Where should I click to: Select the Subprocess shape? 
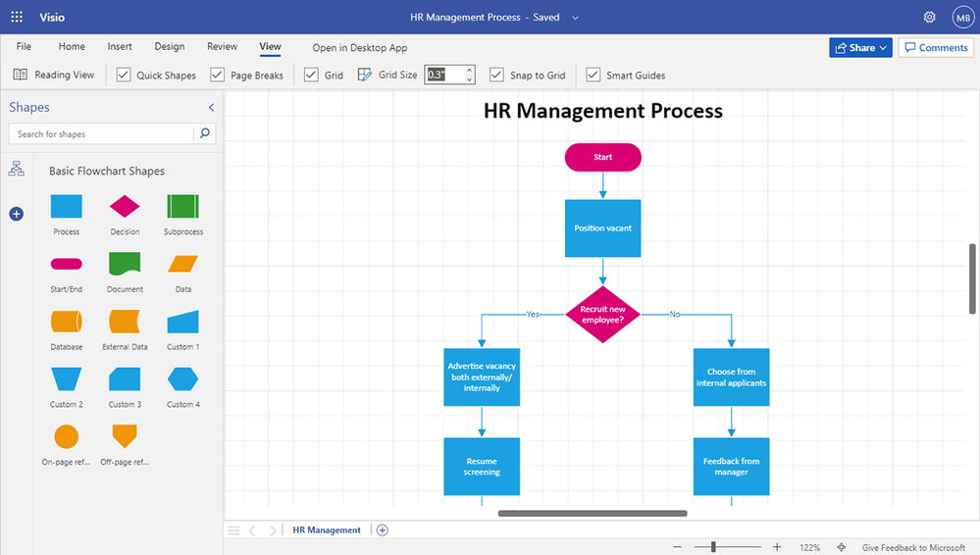click(x=183, y=206)
